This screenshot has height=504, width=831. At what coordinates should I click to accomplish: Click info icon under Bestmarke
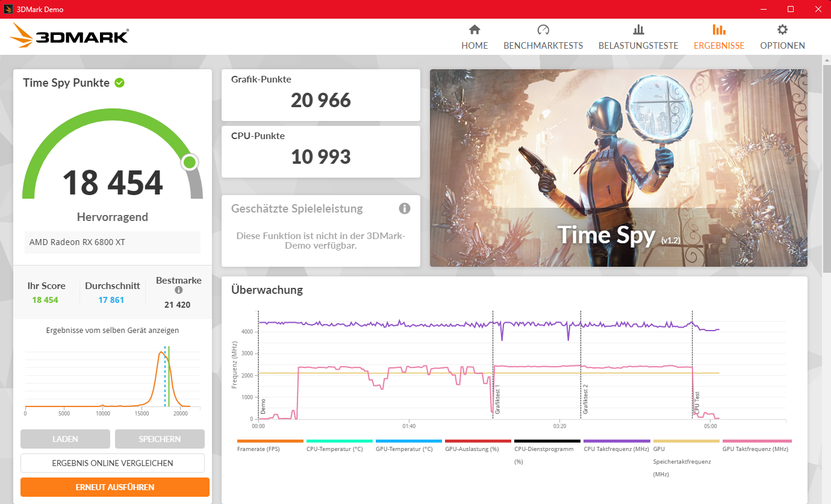pyautogui.click(x=178, y=290)
